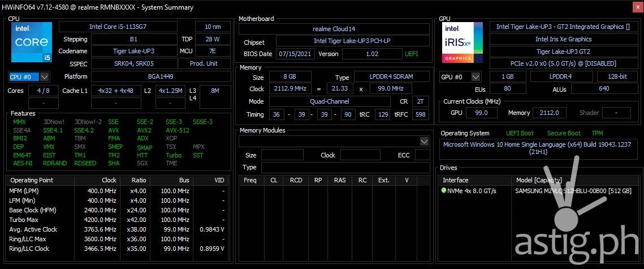Click the UEFI Boot indicator
This screenshot has width=644, height=269.
520,133
